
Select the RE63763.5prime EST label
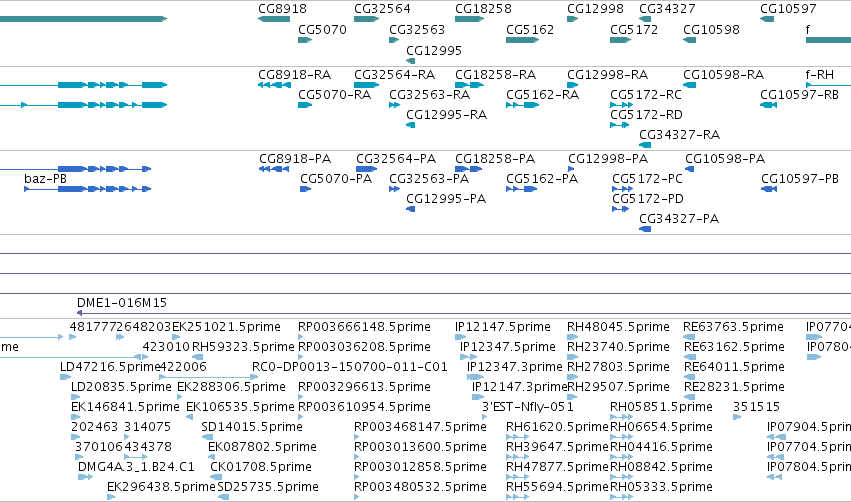(733, 327)
